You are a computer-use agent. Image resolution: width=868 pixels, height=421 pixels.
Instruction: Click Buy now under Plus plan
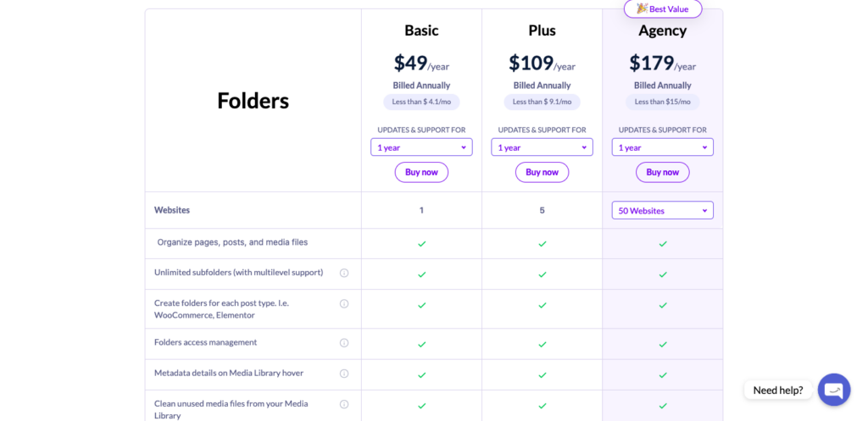542,172
